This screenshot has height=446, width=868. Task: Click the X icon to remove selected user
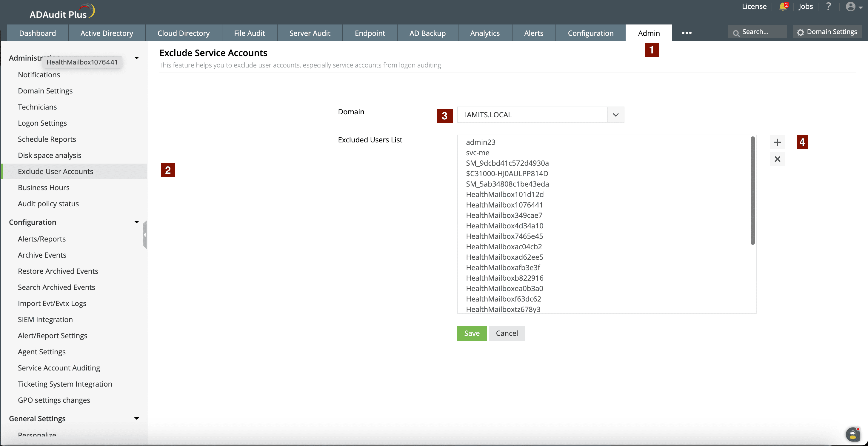pos(777,159)
